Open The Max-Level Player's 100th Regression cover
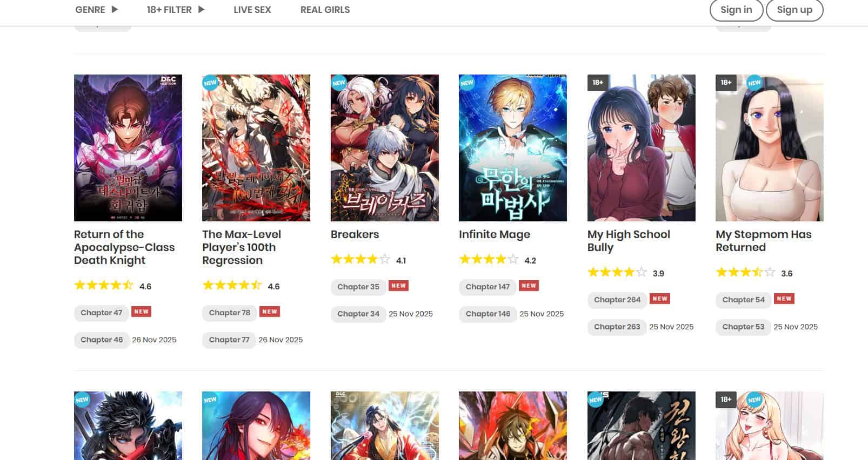The height and width of the screenshot is (460, 868). (x=256, y=148)
